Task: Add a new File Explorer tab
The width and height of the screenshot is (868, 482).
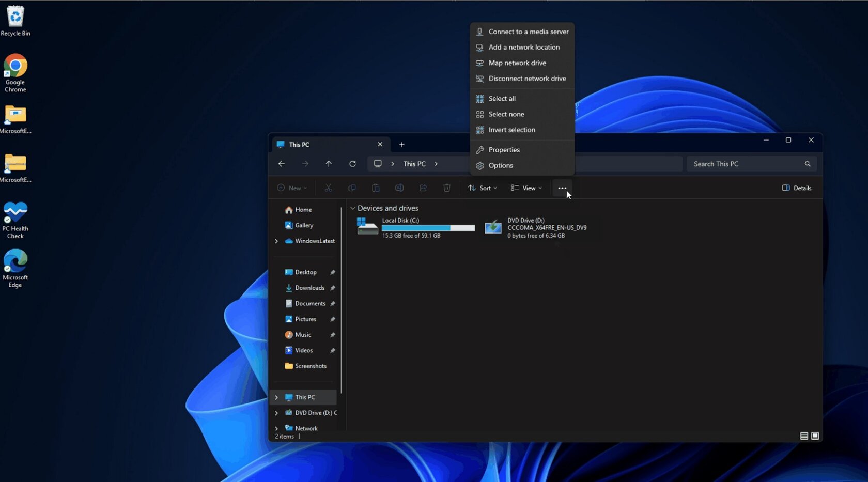Action: pyautogui.click(x=401, y=145)
